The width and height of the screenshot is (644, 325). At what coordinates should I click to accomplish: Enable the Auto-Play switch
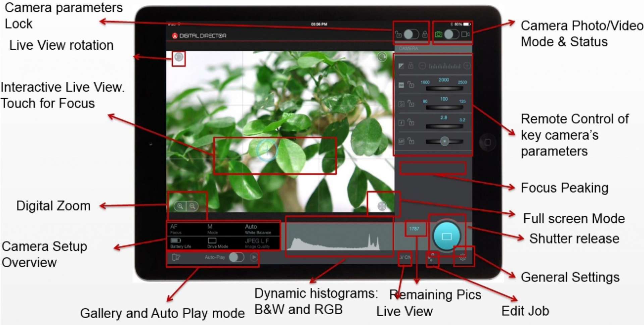(236, 257)
